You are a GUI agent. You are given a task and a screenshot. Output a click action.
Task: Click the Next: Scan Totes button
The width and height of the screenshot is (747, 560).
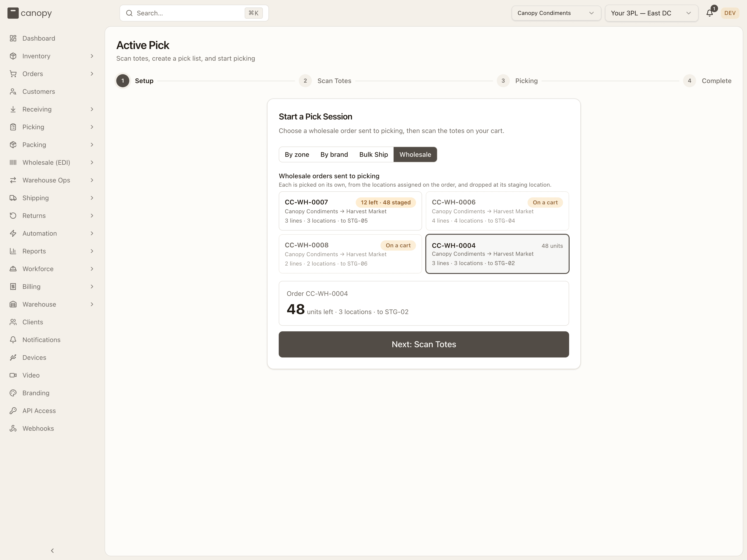click(423, 344)
